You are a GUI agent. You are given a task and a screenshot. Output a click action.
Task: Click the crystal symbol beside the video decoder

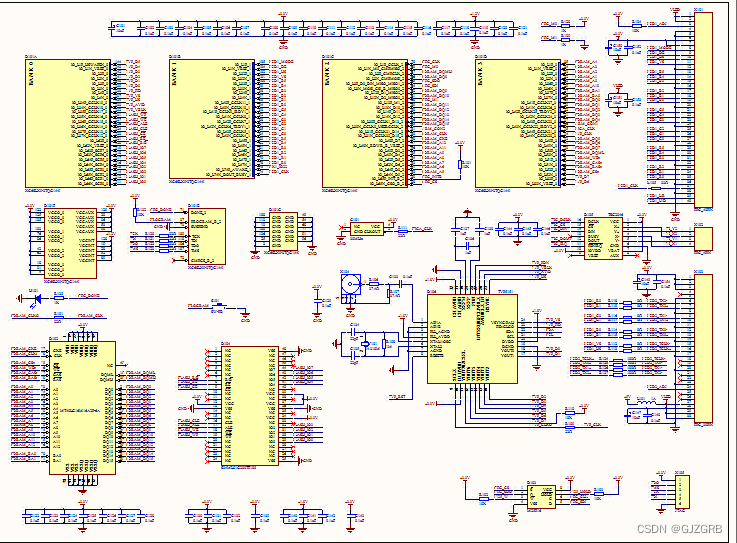coord(365,345)
